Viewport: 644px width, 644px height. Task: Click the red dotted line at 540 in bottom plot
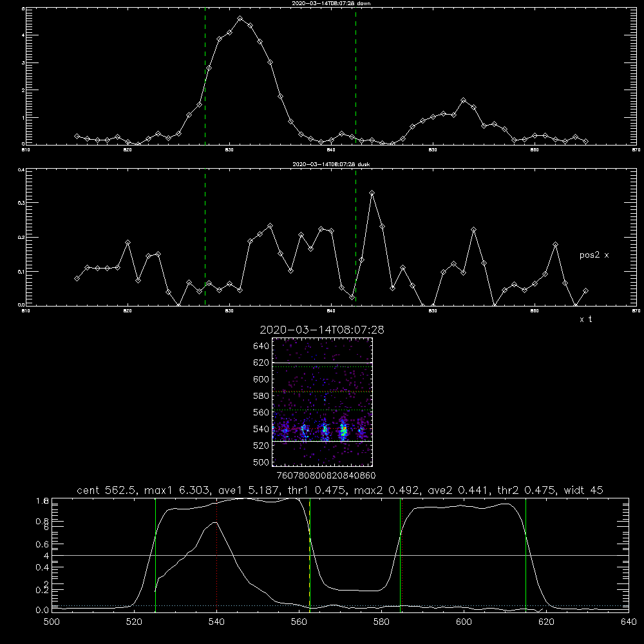tap(217, 555)
